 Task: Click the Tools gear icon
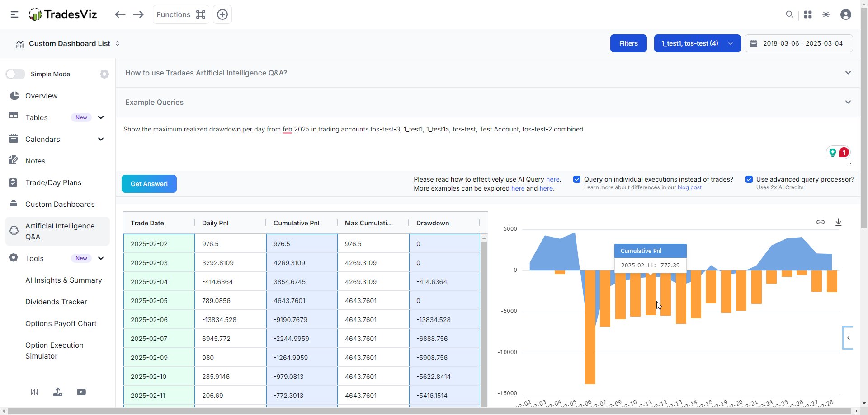coord(14,258)
